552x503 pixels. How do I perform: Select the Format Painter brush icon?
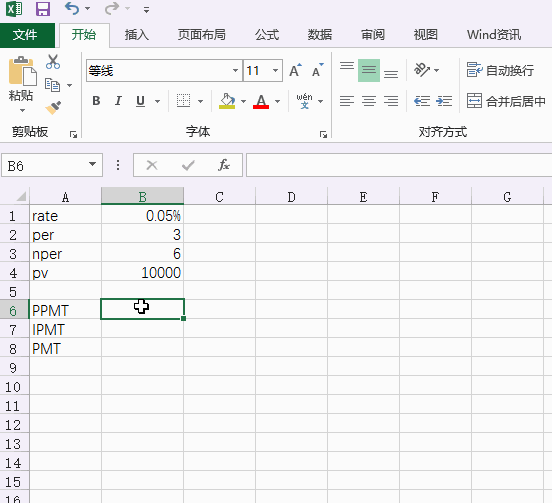click(53, 108)
